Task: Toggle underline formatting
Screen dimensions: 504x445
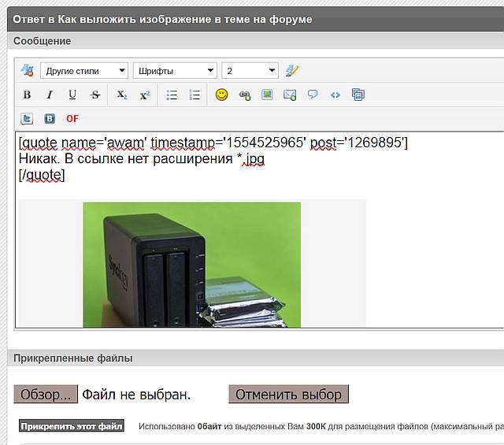Action: [72, 95]
